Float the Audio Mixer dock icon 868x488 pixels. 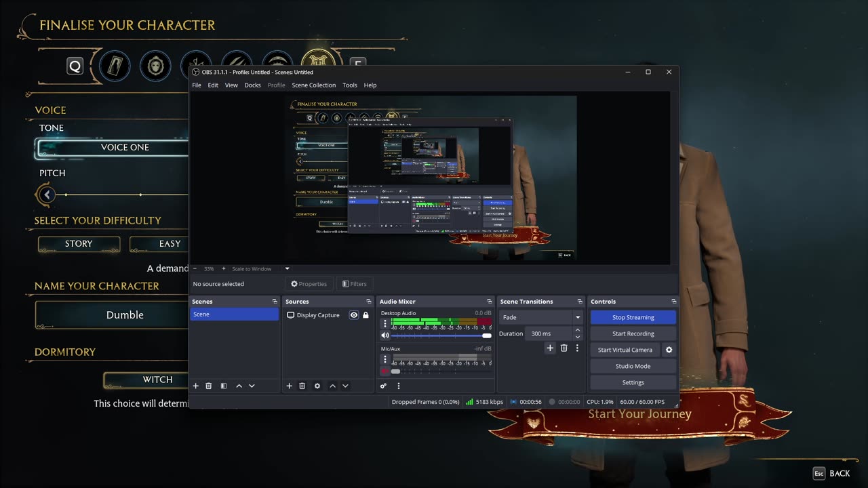[489, 302]
